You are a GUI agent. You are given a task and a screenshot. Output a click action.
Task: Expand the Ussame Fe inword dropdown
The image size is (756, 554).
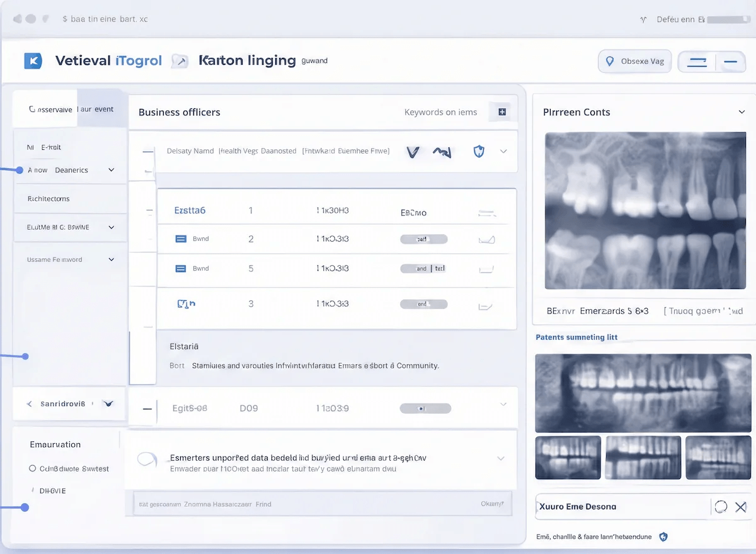[112, 259]
